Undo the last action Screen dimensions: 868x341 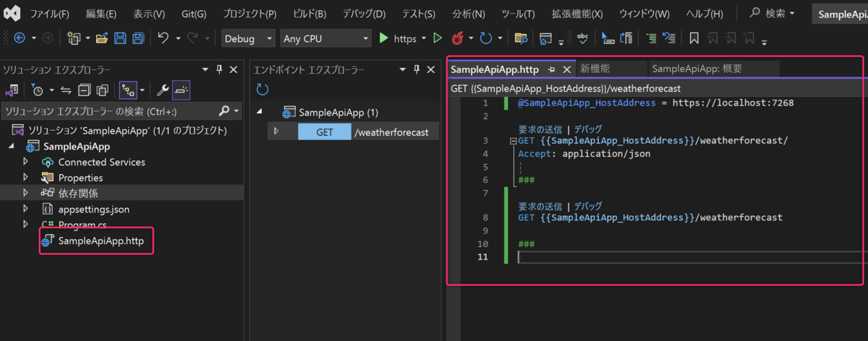(x=163, y=38)
